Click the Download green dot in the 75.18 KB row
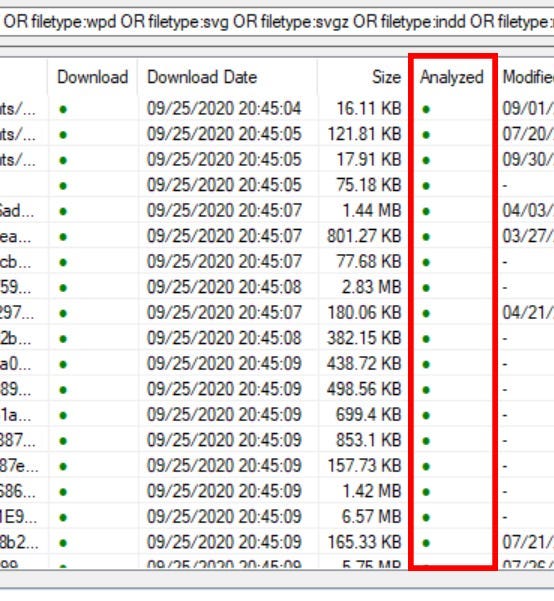Image resolution: width=554 pixels, height=601 pixels. point(63,186)
